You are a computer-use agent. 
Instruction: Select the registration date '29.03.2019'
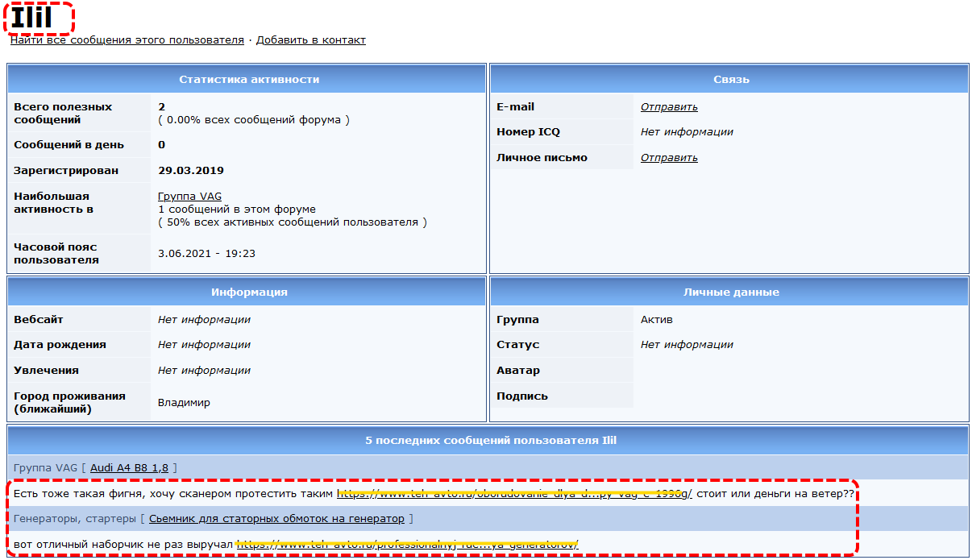(x=191, y=170)
